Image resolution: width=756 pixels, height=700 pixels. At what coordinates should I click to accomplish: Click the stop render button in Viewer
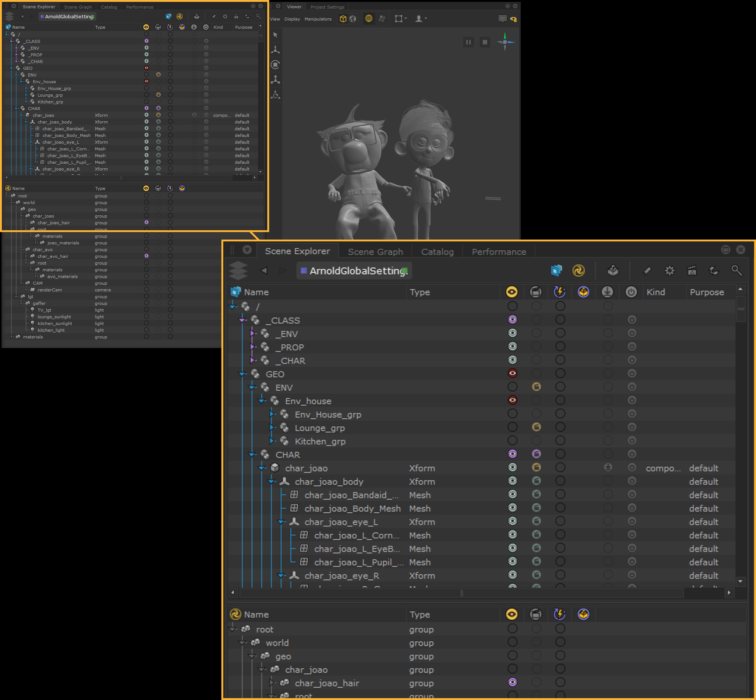pos(485,42)
